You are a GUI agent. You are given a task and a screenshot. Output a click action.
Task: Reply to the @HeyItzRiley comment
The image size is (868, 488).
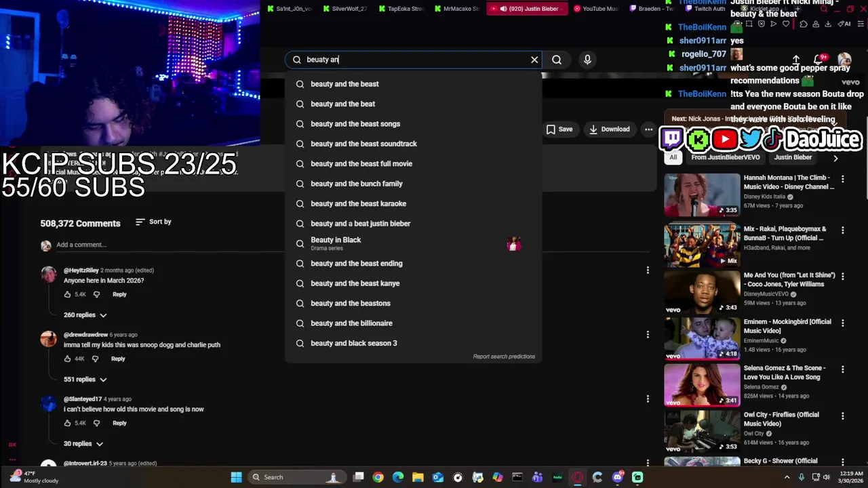[x=119, y=295]
